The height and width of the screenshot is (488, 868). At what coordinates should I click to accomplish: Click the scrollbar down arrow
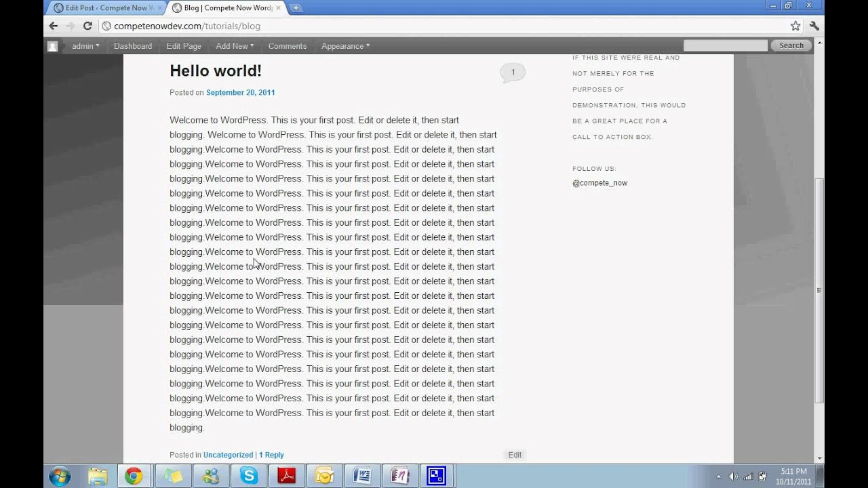(819, 459)
